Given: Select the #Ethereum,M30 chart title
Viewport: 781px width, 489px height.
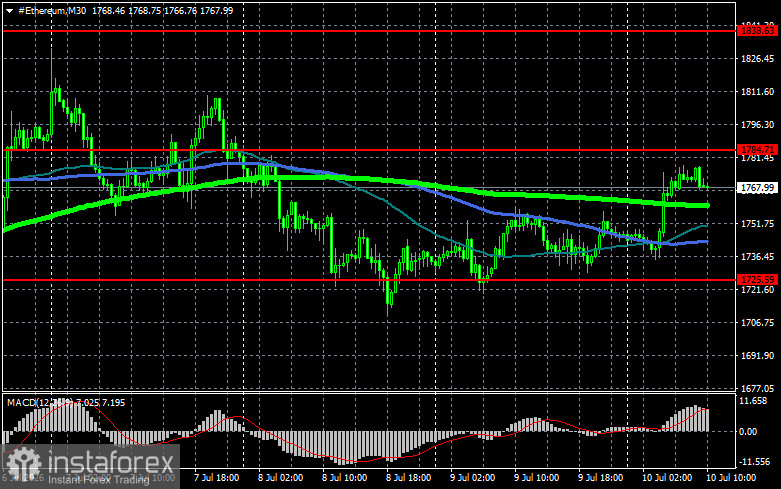Looking at the screenshot, I should click(52, 10).
